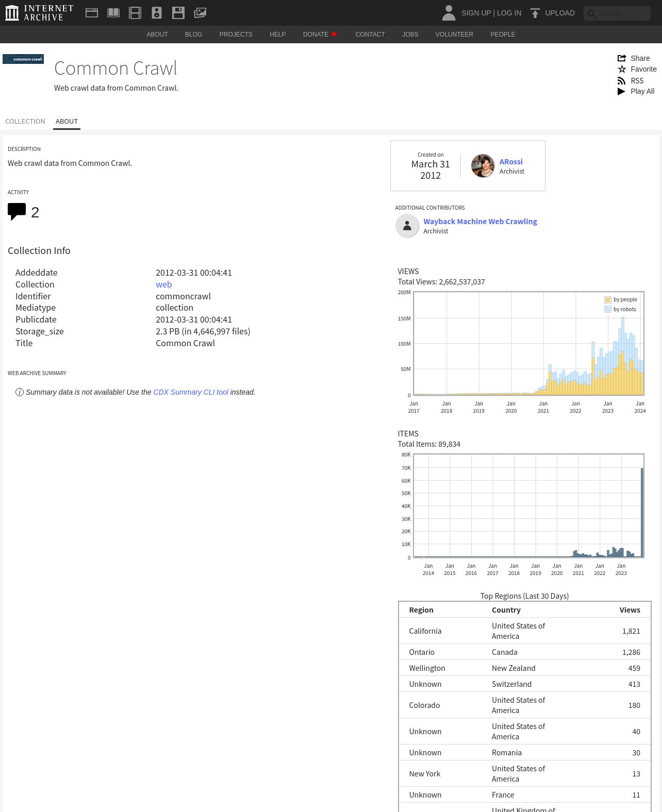
Task: Open the Jobs menu item
Action: (410, 35)
